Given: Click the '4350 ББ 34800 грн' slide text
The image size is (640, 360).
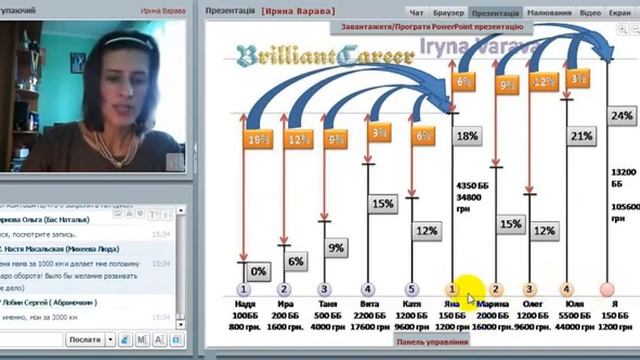Looking at the screenshot, I should click(472, 197).
